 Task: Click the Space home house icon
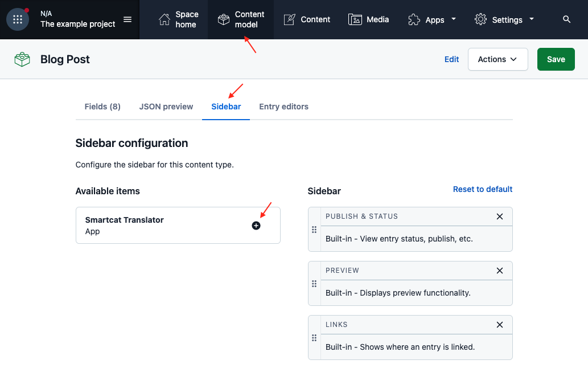(165, 19)
